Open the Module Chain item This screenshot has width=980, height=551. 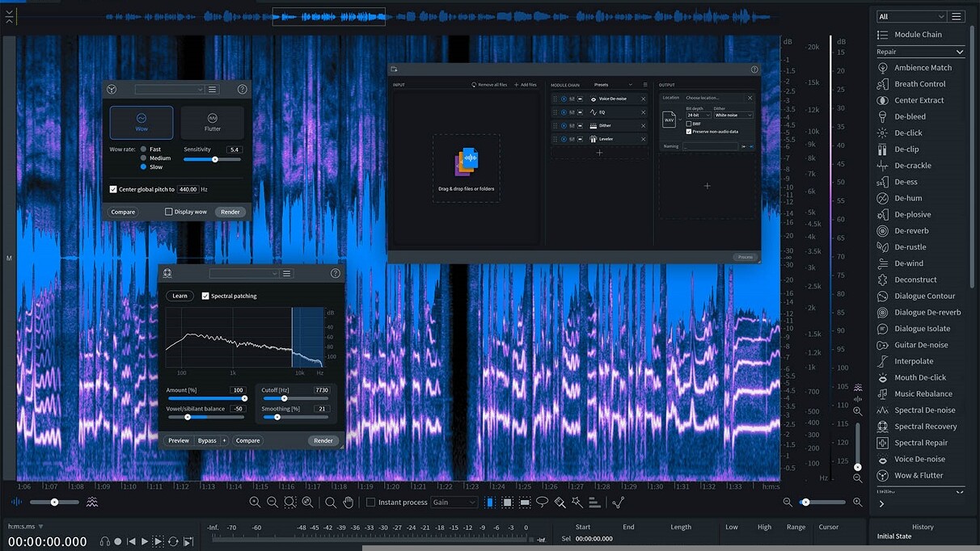[918, 35]
